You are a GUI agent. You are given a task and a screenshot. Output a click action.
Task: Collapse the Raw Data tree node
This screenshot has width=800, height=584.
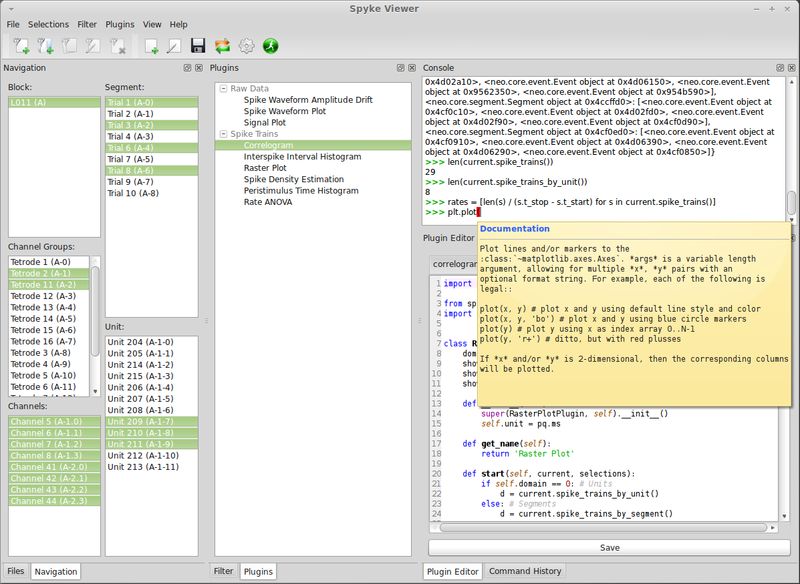coord(223,88)
